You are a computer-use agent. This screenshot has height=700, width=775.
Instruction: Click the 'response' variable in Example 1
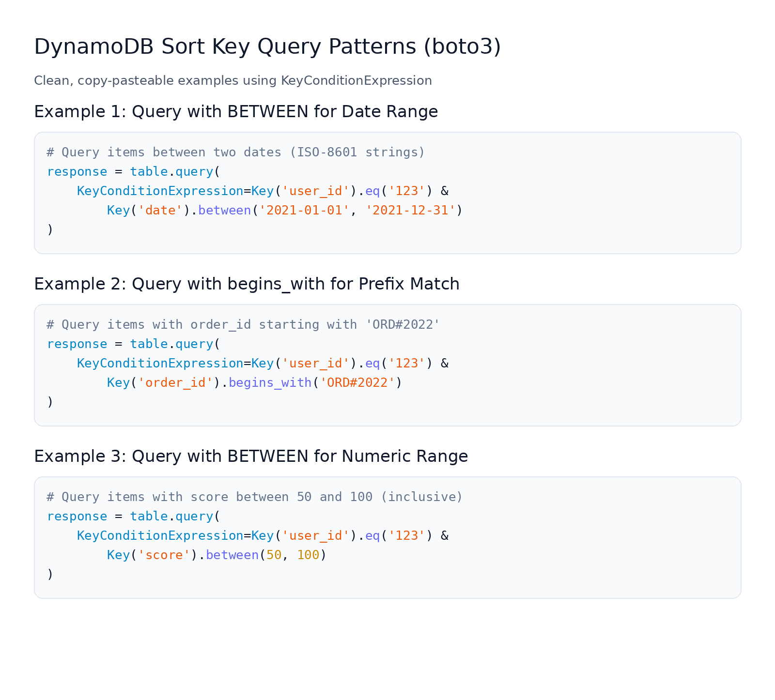tap(77, 172)
